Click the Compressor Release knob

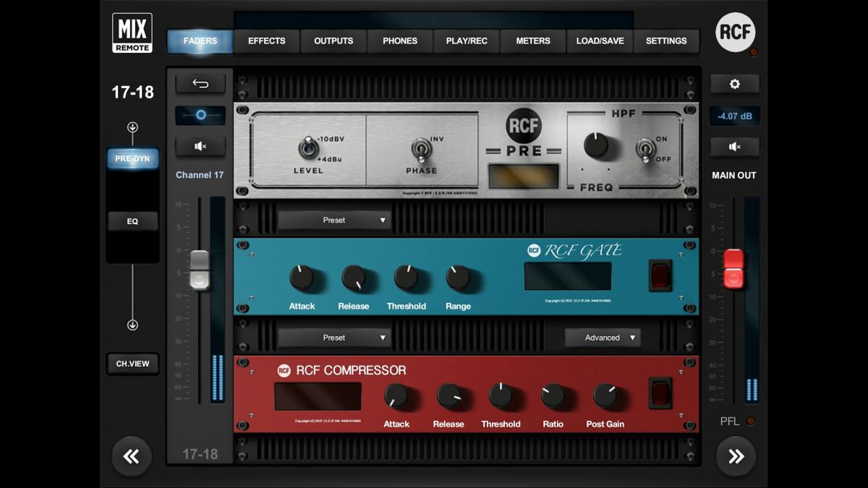tap(448, 395)
